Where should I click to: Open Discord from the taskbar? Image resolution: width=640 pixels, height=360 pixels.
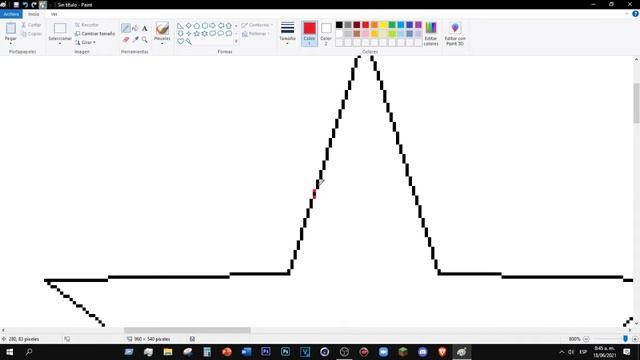click(x=422, y=352)
